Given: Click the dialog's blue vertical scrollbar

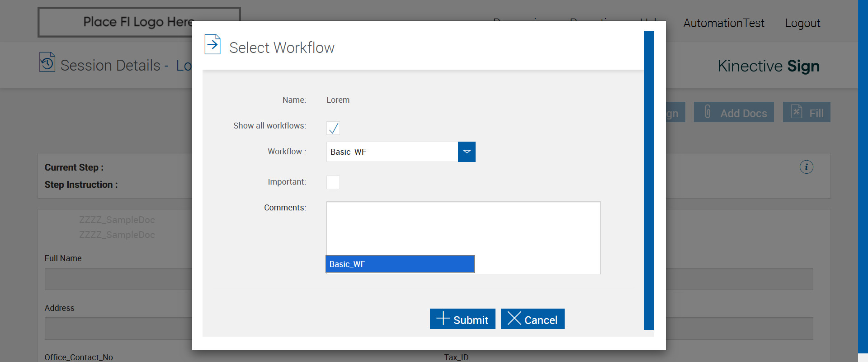Looking at the screenshot, I should 649,180.
